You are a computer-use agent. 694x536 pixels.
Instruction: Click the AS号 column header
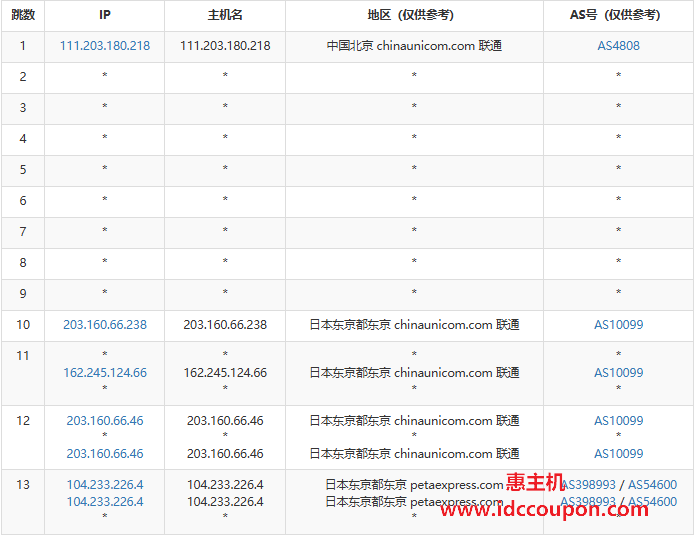[615, 15]
